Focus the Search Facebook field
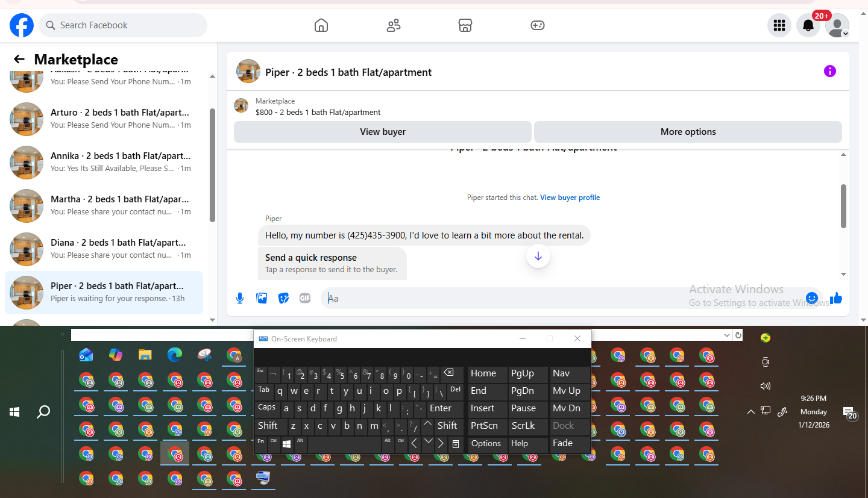 [123, 25]
